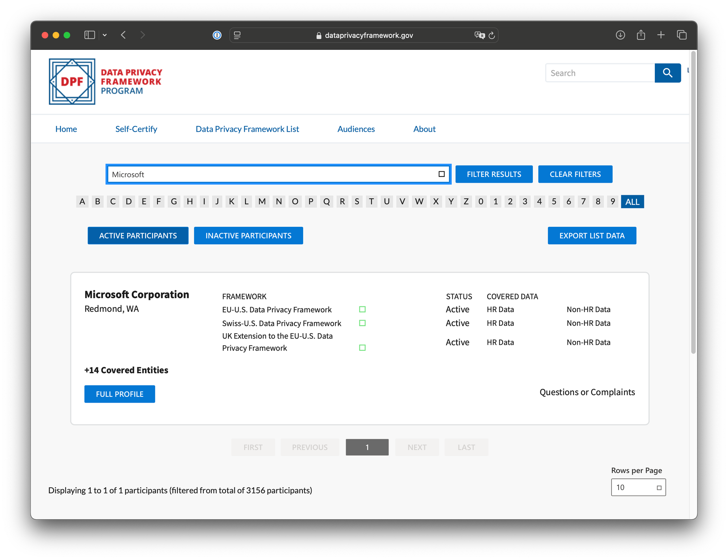The width and height of the screenshot is (728, 560).
Task: Open the filter field dropdown indicator
Action: coord(442,174)
